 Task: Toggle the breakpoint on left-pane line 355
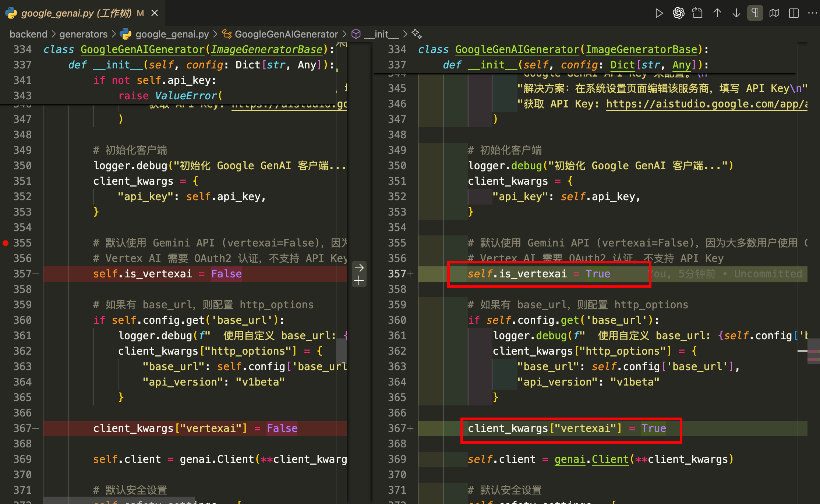(6, 243)
